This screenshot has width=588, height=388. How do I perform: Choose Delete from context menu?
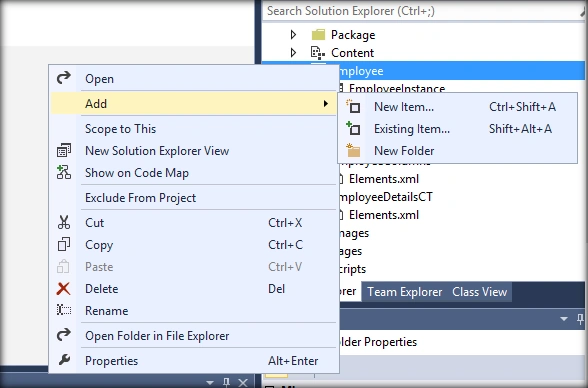coord(194,289)
